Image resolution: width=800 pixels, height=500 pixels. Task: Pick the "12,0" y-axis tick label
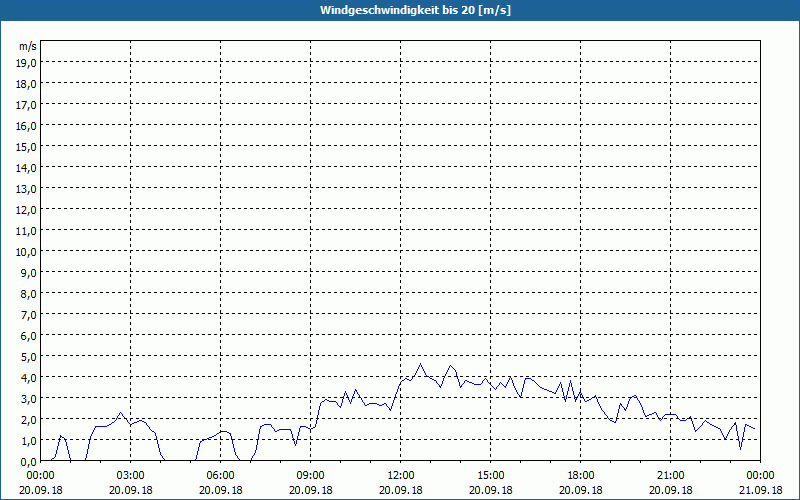(x=27, y=210)
